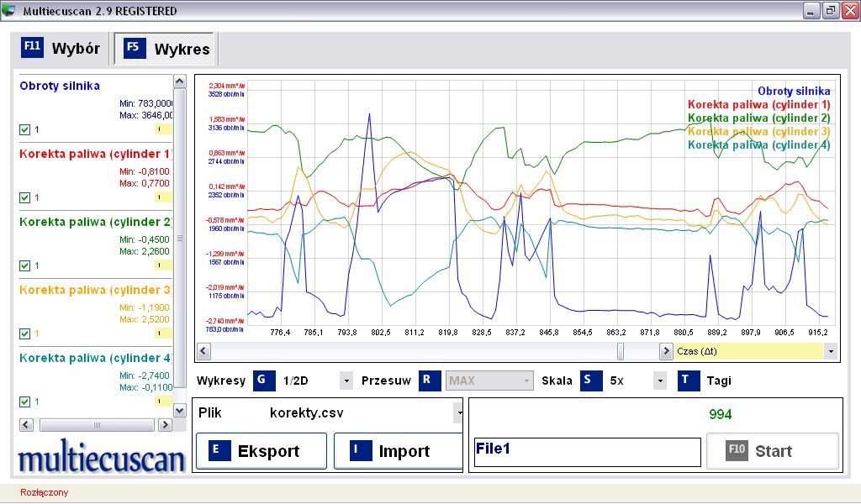This screenshot has width=861, height=504.
Task: Toggle the Korekta paliwa (cylinder 3) checkbox
Action: tap(24, 333)
